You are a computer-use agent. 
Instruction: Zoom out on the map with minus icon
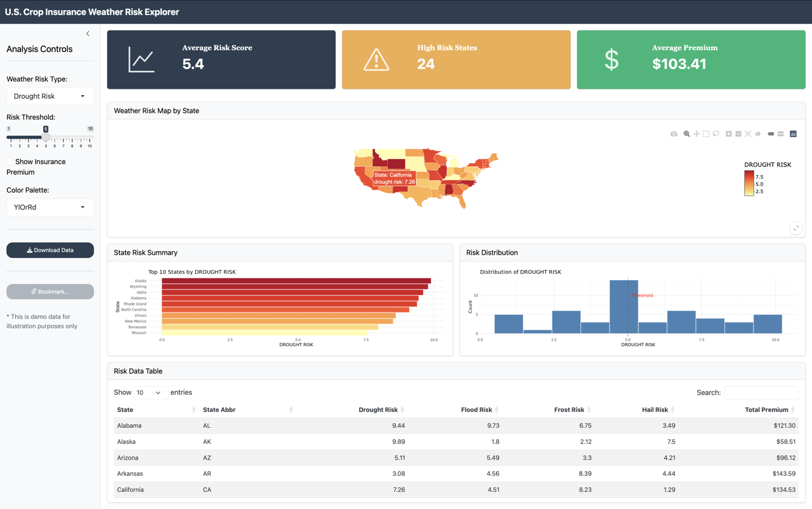click(x=738, y=134)
